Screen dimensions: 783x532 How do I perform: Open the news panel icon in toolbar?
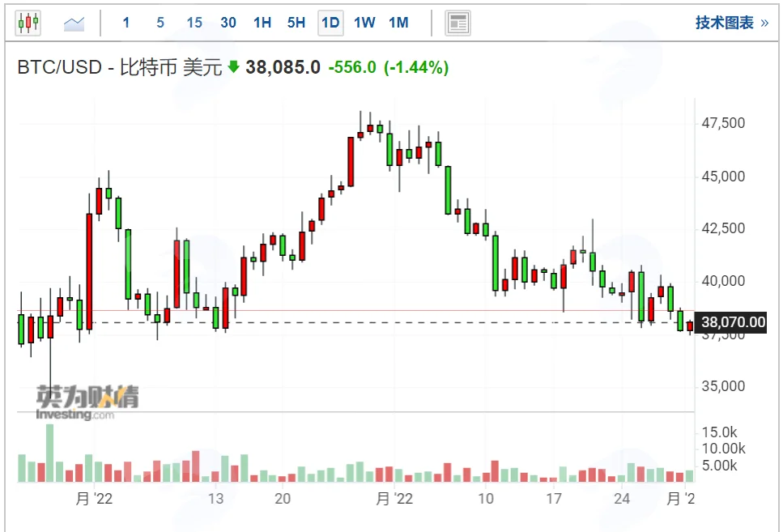pyautogui.click(x=457, y=23)
